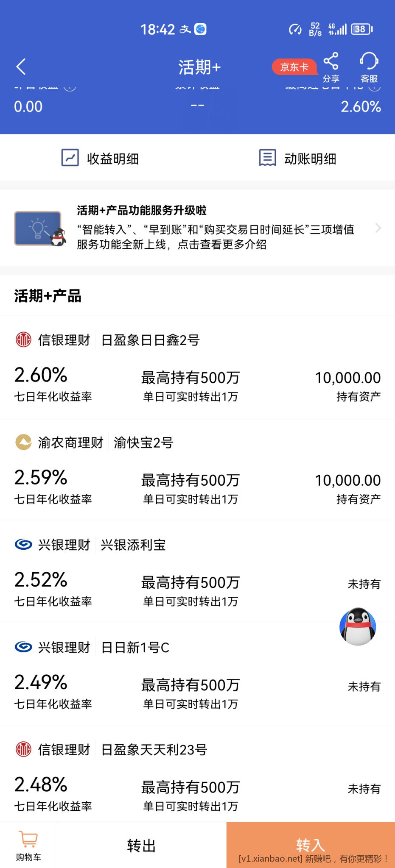Contact customer service via headset icon
The image size is (395, 868).
pos(369,61)
